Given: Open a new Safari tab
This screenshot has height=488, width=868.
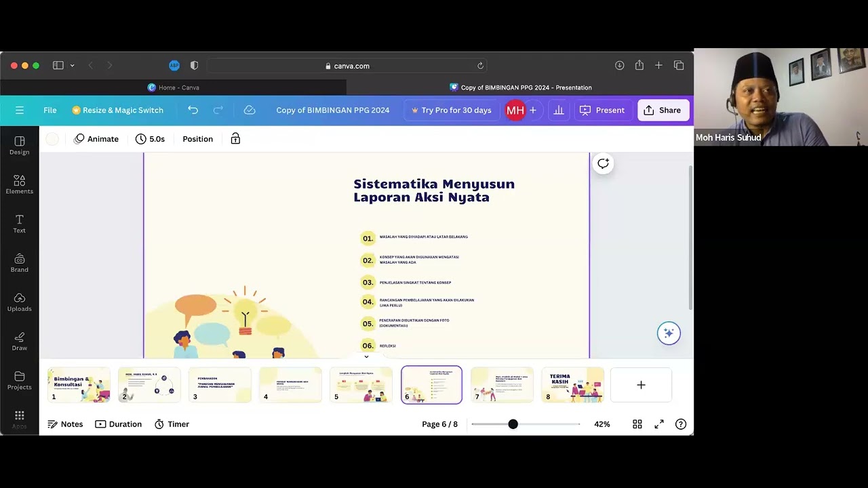Looking at the screenshot, I should 658,66.
